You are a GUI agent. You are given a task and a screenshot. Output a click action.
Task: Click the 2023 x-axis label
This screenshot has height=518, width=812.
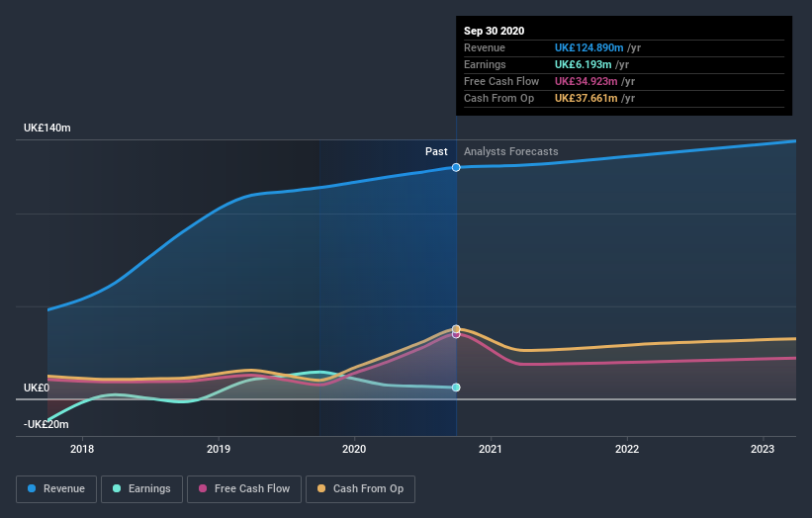763,449
